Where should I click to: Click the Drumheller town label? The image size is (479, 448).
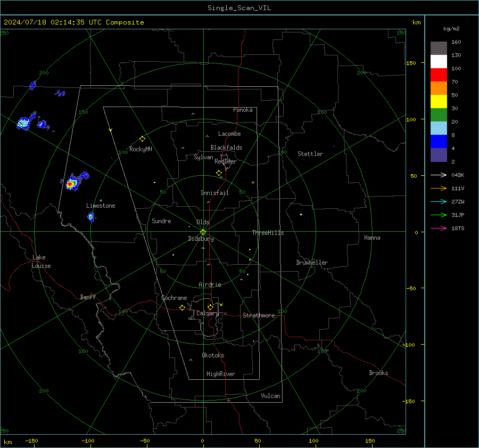click(312, 263)
